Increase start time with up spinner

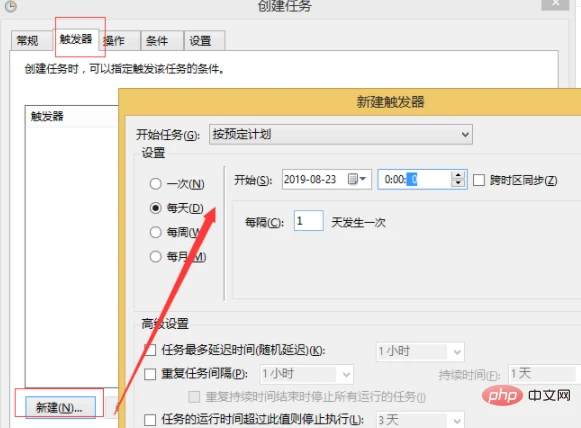point(458,175)
